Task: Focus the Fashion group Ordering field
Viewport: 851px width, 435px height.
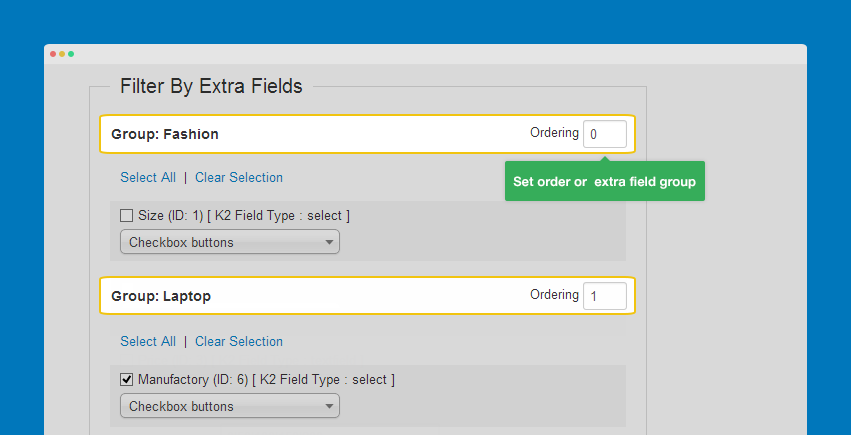Action: click(x=605, y=134)
